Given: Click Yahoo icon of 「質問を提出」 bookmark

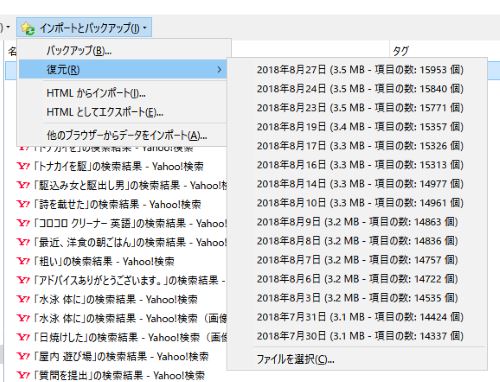Looking at the screenshot, I should coord(23,375).
